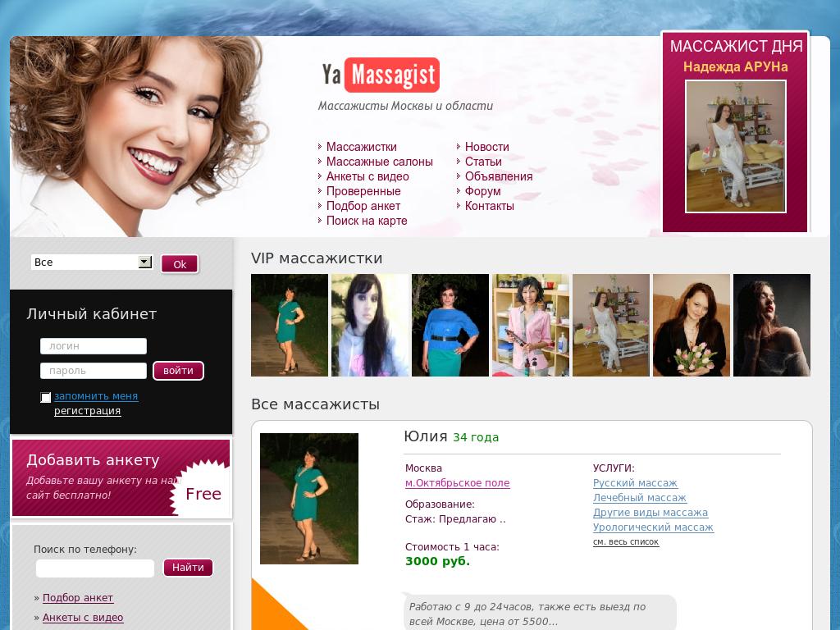Open Массажные салоны menu item

tap(379, 162)
